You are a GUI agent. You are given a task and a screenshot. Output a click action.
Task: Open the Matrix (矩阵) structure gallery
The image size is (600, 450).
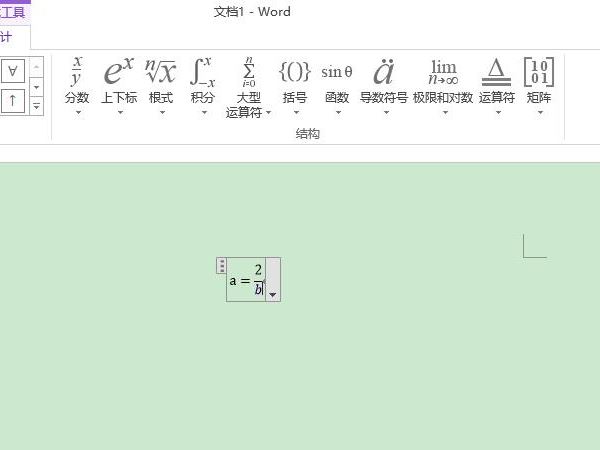539,86
